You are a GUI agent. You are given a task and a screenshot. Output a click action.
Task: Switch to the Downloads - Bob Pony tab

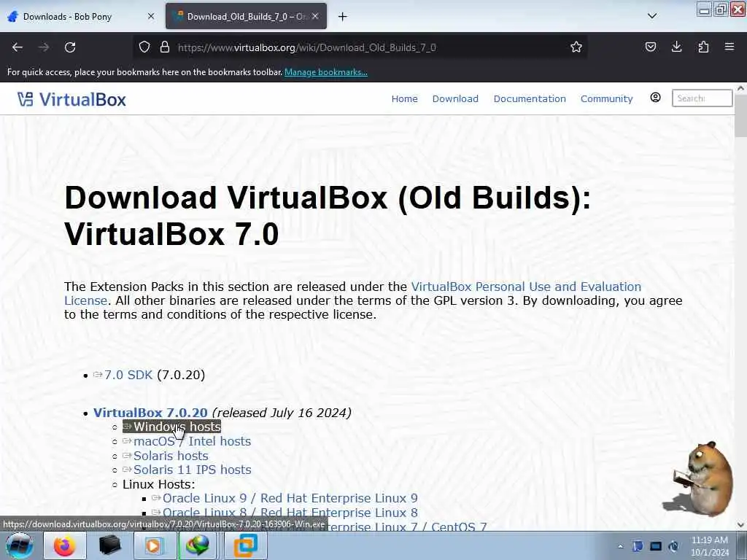81,17
